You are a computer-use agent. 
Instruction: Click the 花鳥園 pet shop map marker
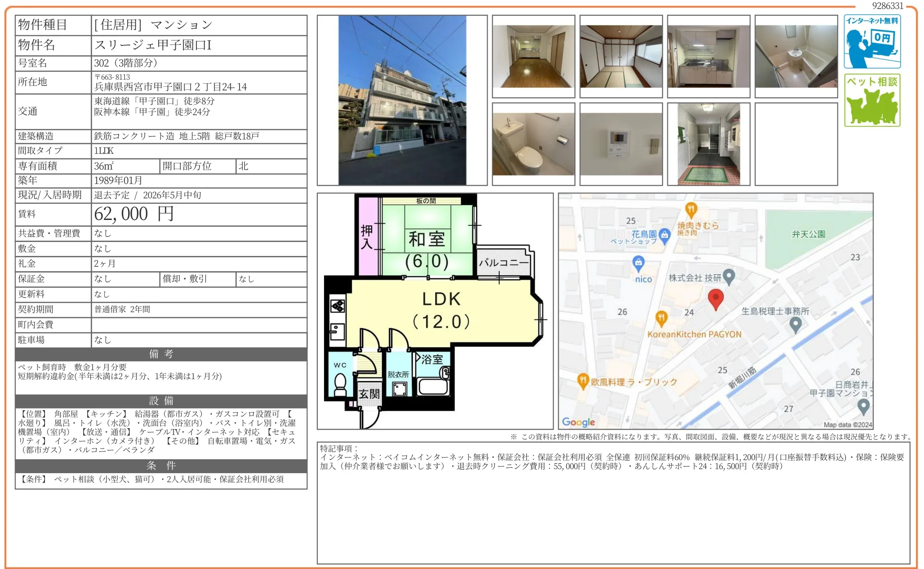click(x=664, y=234)
